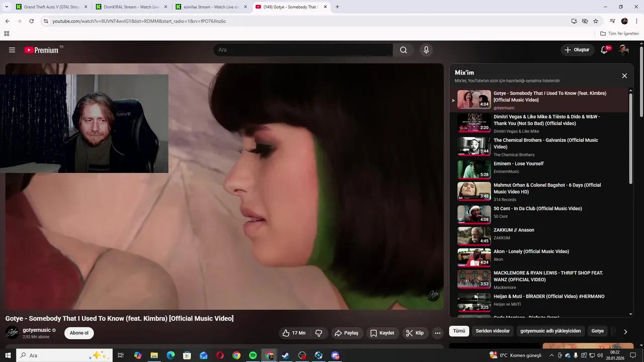Open the Chrome profile avatar

pyautogui.click(x=624, y=21)
